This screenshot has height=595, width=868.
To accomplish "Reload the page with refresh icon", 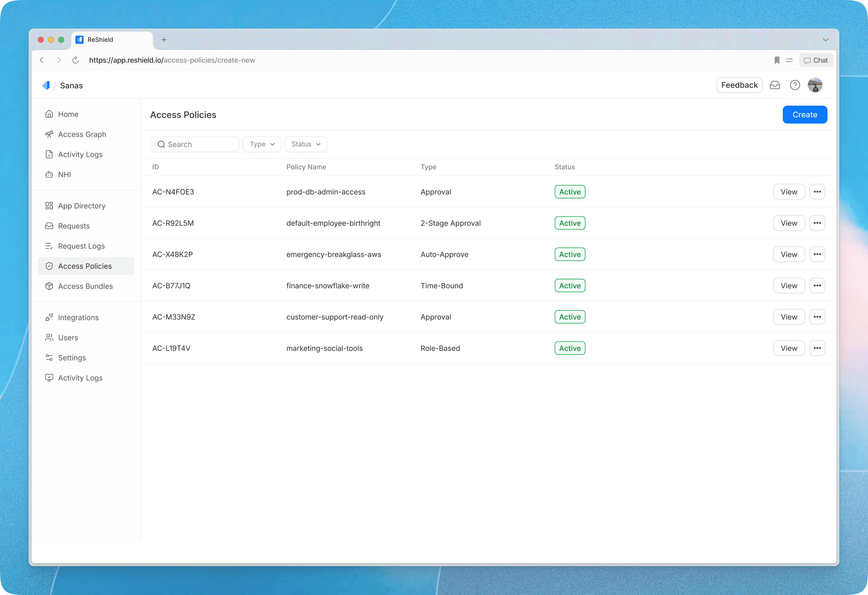I will pos(75,60).
